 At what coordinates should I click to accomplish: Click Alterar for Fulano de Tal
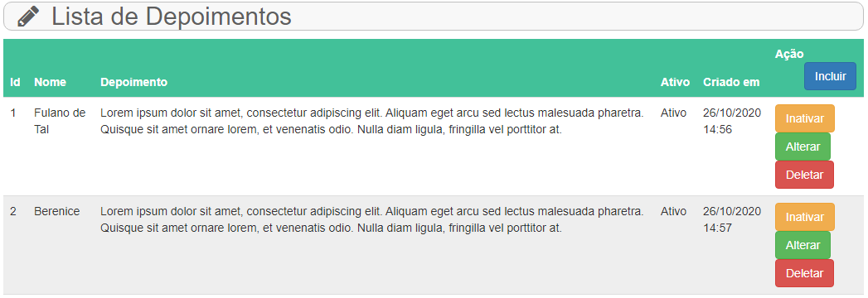point(803,147)
